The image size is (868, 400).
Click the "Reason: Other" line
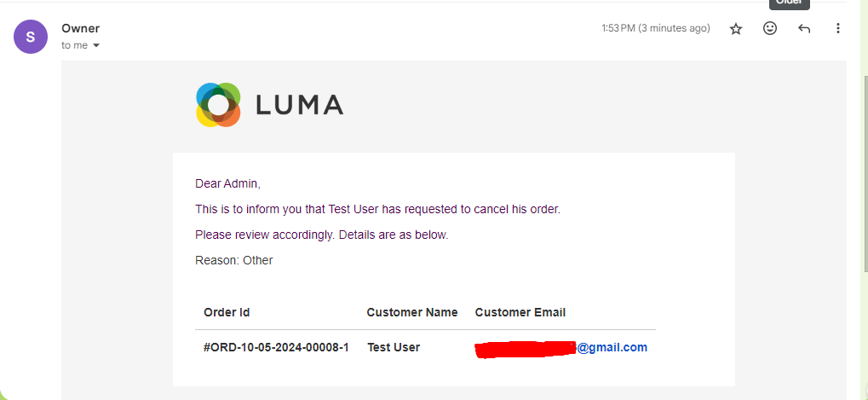tap(234, 260)
